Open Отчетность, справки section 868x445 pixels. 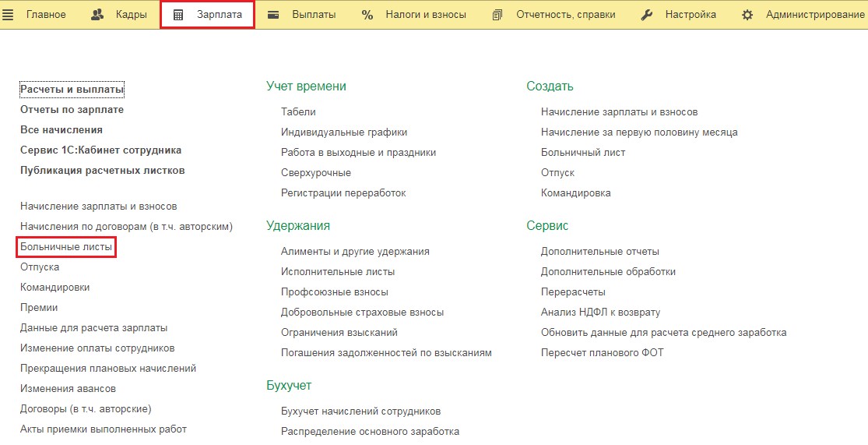(567, 15)
